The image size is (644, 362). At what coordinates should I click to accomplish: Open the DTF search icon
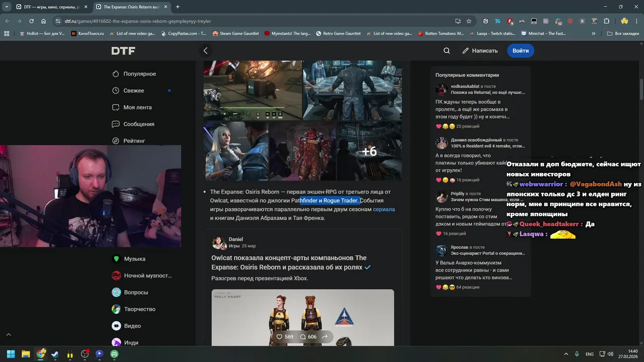tap(446, 51)
